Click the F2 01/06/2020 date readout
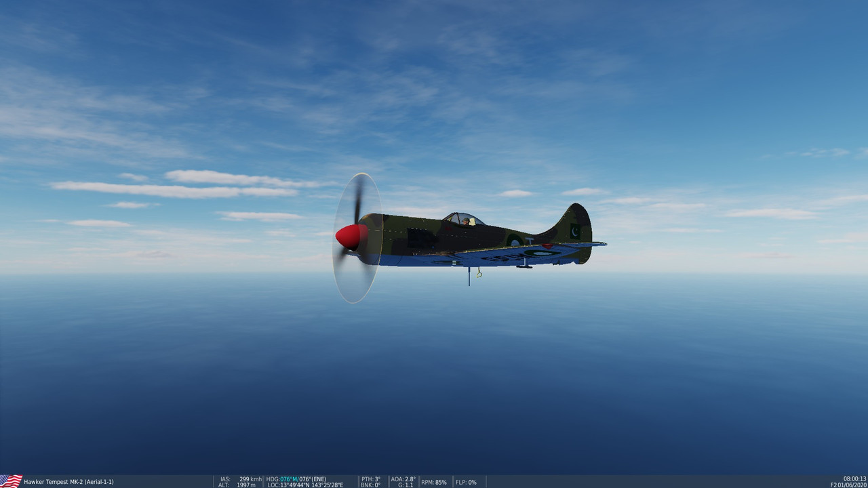Screen dimensions: 868x488 point(848,485)
